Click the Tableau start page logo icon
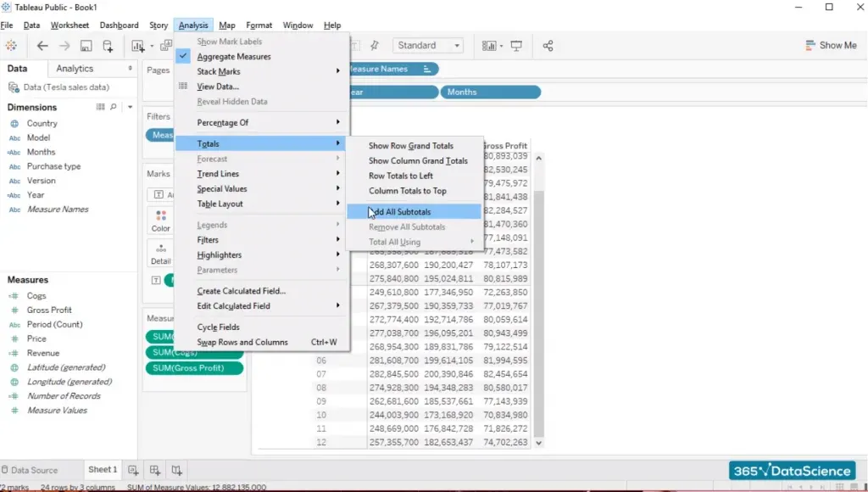 pos(11,46)
